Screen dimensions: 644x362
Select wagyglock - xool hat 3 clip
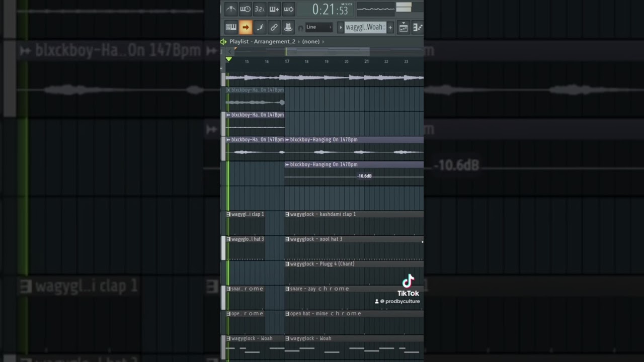(354, 248)
